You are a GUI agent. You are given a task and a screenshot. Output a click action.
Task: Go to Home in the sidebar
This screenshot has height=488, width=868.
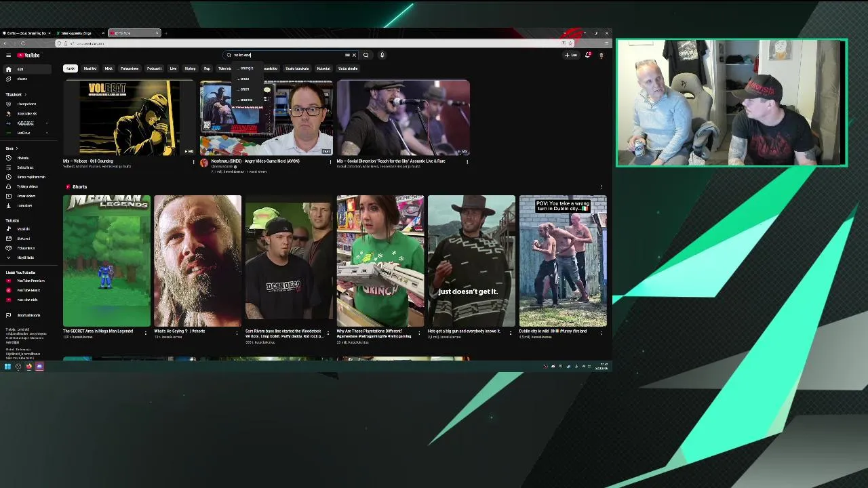pyautogui.click(x=27, y=69)
